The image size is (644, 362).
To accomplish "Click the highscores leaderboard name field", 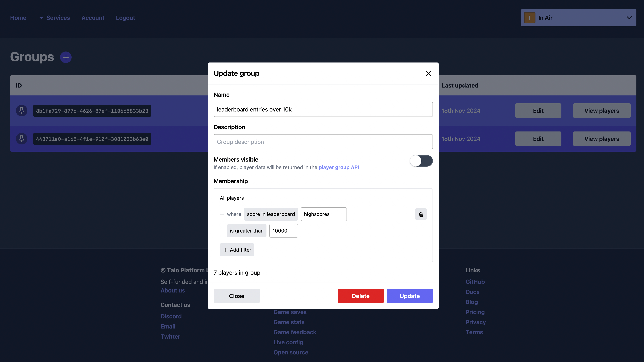I will [323, 214].
